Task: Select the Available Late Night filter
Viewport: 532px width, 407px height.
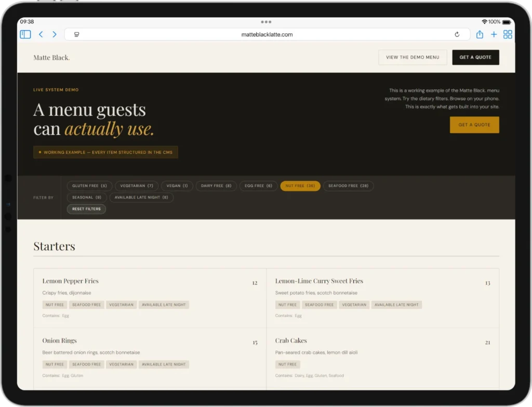Action: coord(141,197)
